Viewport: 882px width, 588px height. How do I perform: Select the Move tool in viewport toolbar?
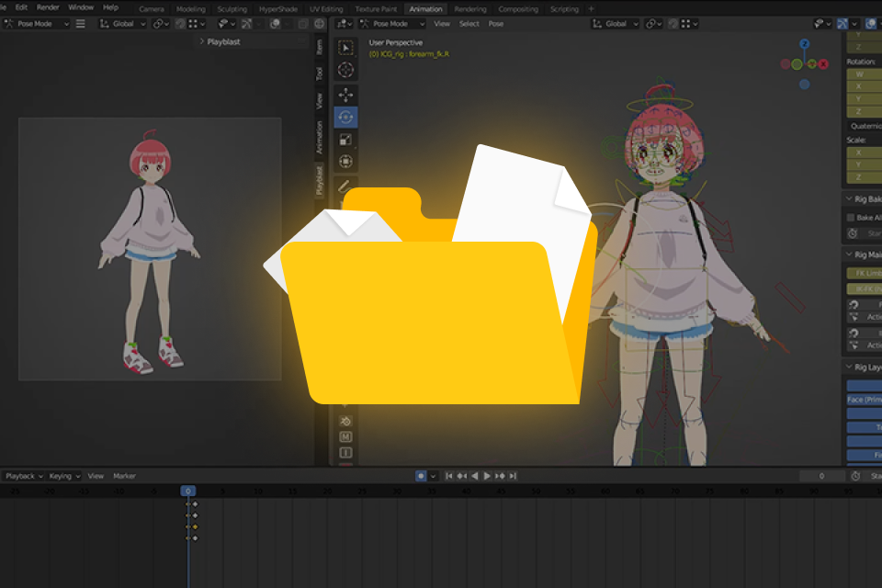pyautogui.click(x=345, y=95)
